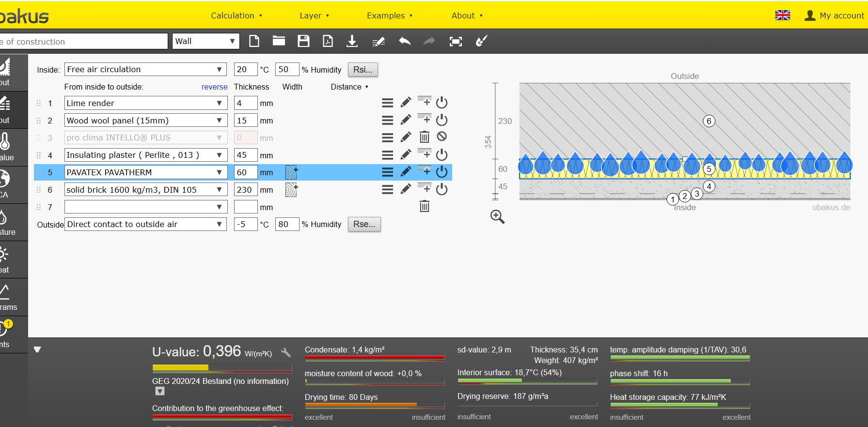
Task: Open the folder icon to load construction
Action: pos(279,41)
